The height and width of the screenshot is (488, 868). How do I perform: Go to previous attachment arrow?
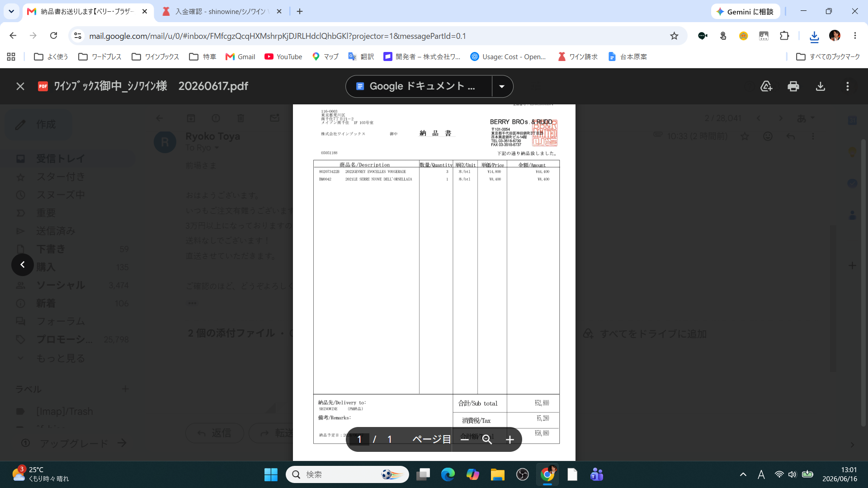tap(23, 265)
